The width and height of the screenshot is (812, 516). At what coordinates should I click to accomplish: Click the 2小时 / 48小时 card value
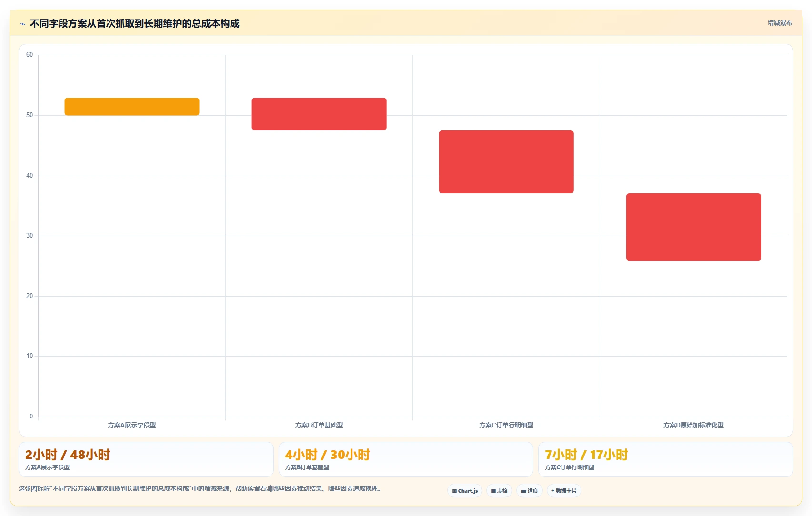point(68,455)
